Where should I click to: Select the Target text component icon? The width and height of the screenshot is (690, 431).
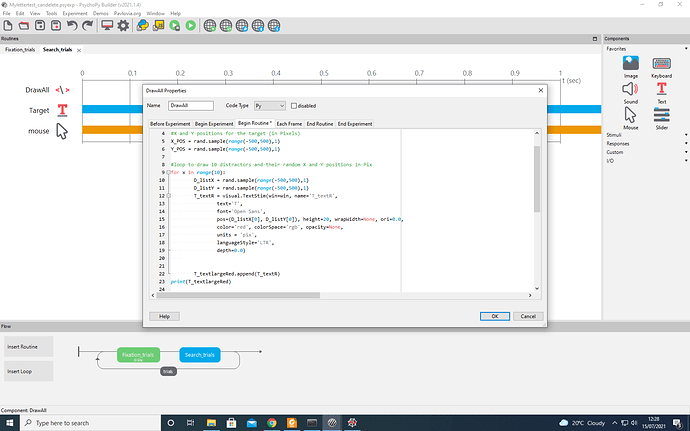coord(62,110)
